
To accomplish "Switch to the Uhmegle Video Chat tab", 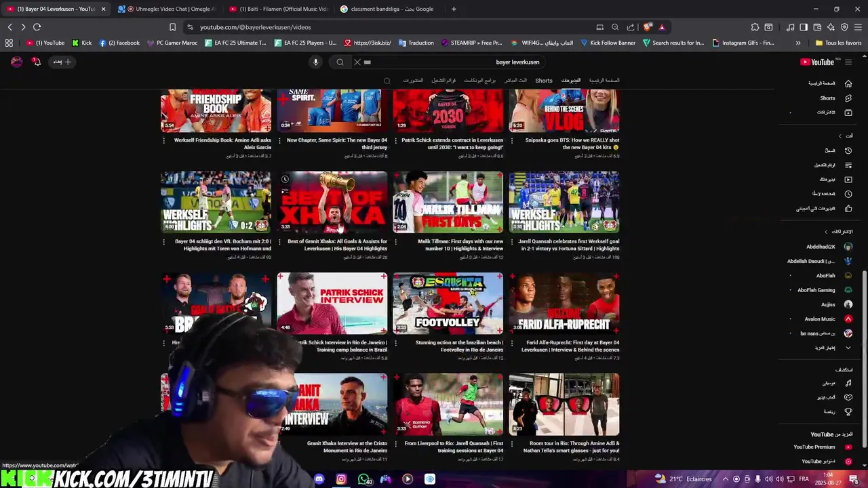I will [165, 9].
